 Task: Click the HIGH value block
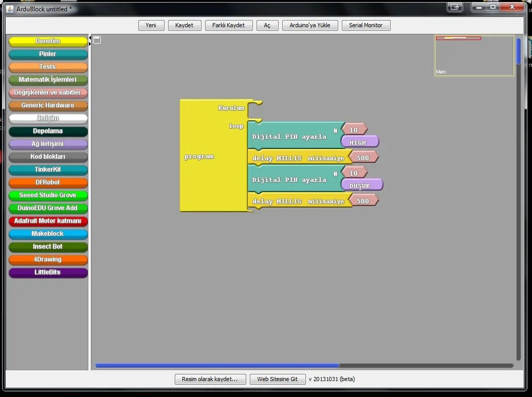(360, 143)
